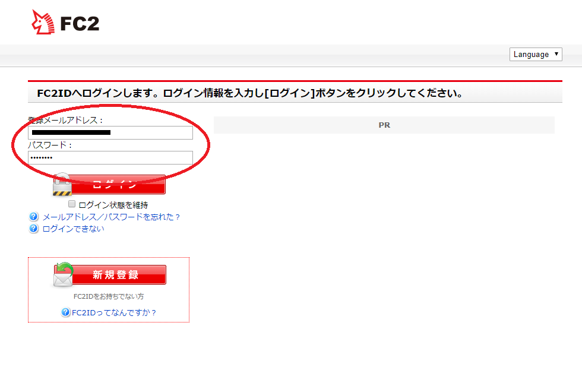Click help icon beside ログインできない
Screen dimensions: 582x392
click(x=33, y=228)
